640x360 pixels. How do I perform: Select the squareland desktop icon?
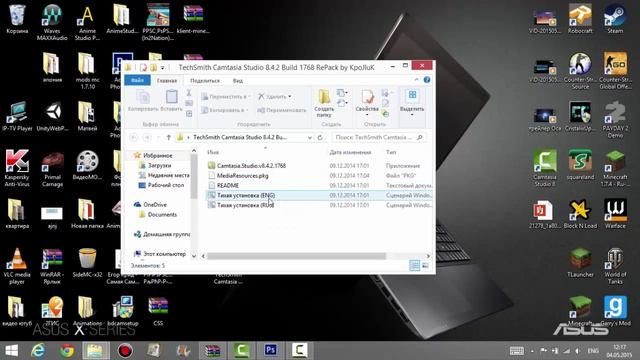click(x=580, y=165)
